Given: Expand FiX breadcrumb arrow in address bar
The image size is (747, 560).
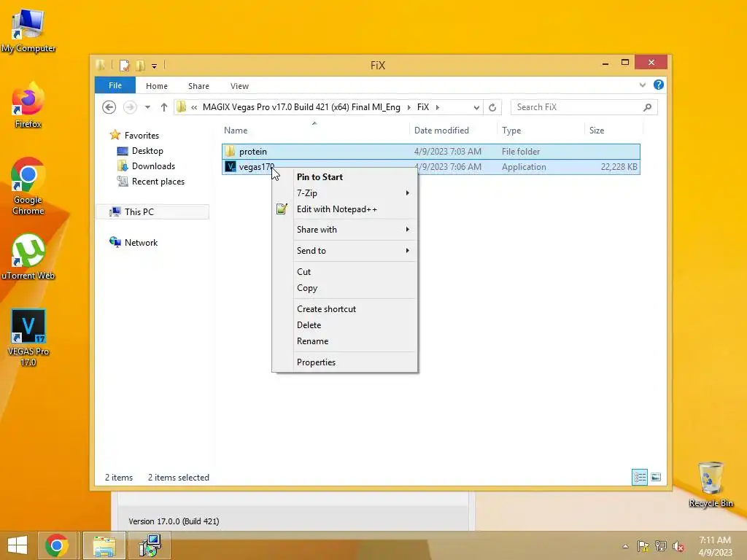Looking at the screenshot, I should click(x=438, y=107).
